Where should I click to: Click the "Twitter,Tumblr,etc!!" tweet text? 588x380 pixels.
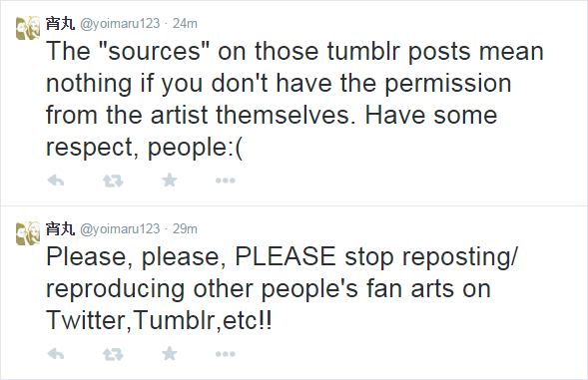click(159, 321)
